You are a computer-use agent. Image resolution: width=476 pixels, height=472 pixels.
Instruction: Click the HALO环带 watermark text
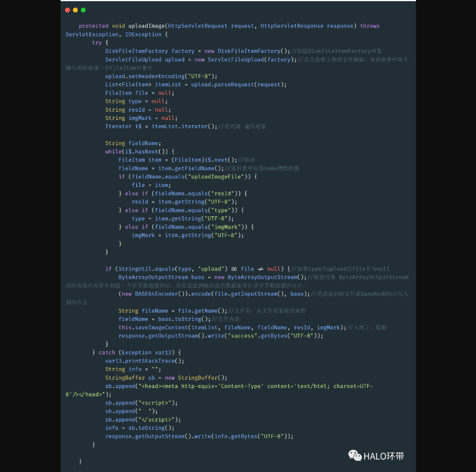click(384, 456)
